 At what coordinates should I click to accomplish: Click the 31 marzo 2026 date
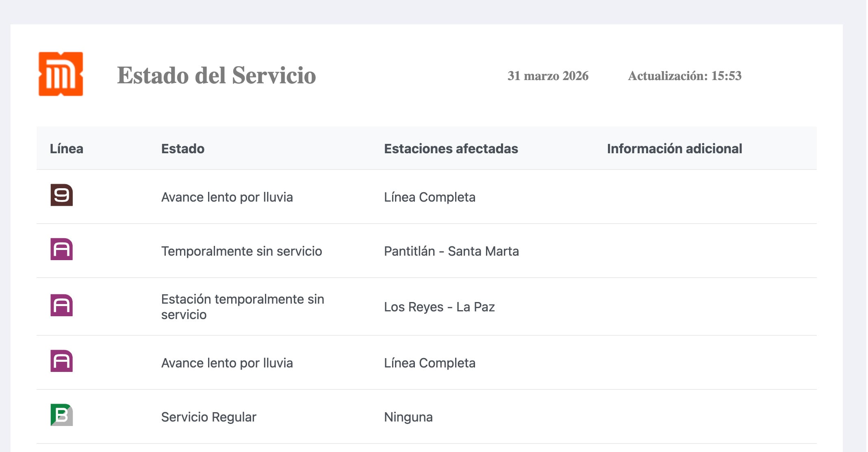pos(548,76)
